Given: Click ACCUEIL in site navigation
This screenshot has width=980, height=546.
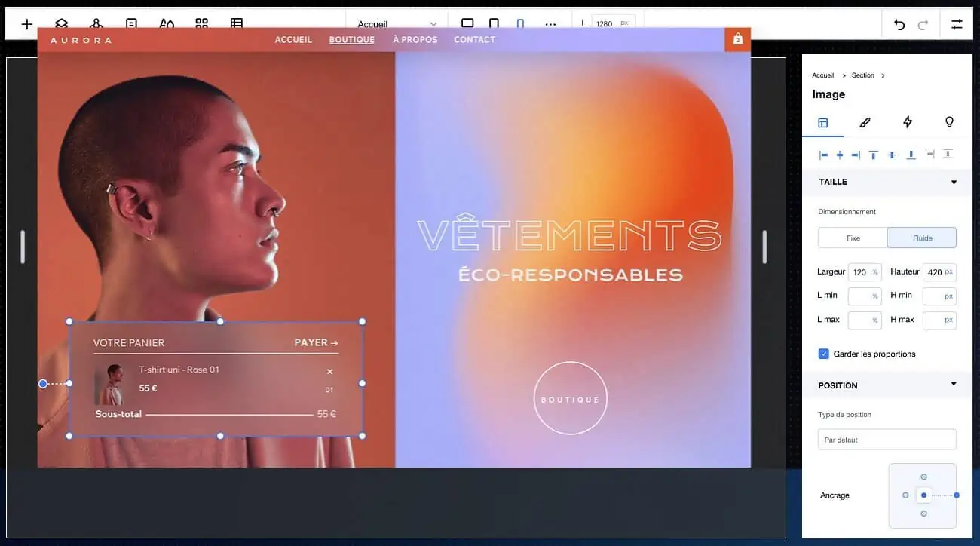Looking at the screenshot, I should (x=293, y=40).
